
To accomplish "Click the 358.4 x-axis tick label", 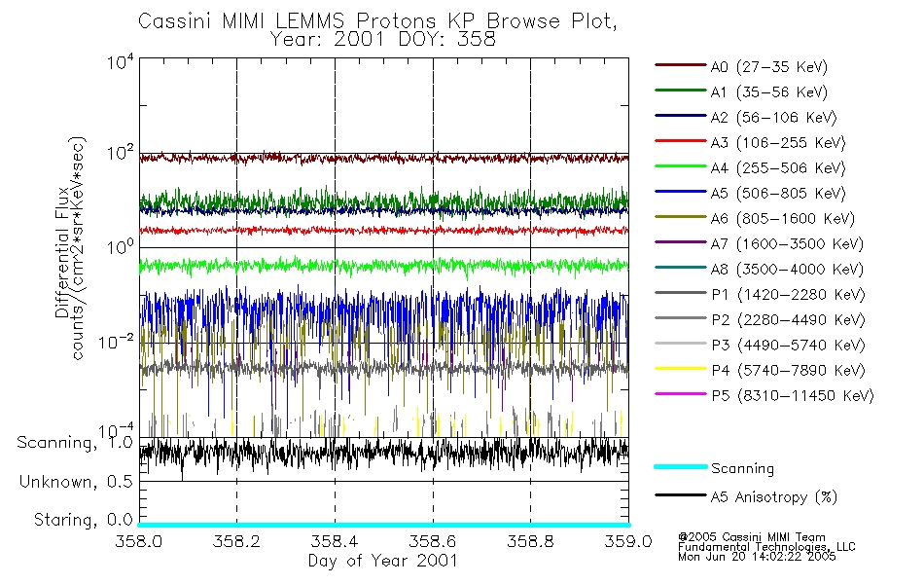I will [x=335, y=541].
